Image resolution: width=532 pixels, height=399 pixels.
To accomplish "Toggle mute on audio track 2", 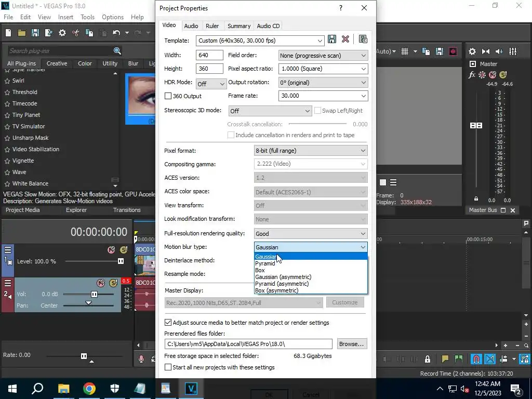I will tap(101, 283).
